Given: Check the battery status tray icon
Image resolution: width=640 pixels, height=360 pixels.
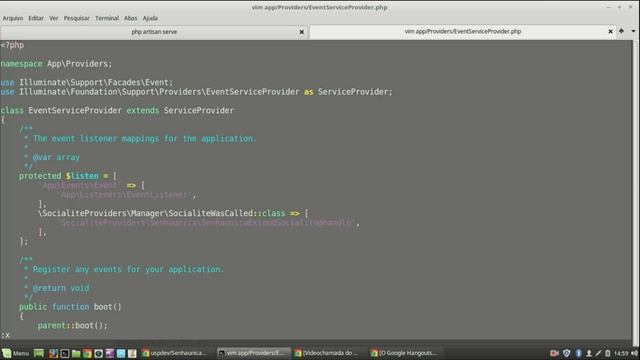Looking at the screenshot, I should click(608, 353).
